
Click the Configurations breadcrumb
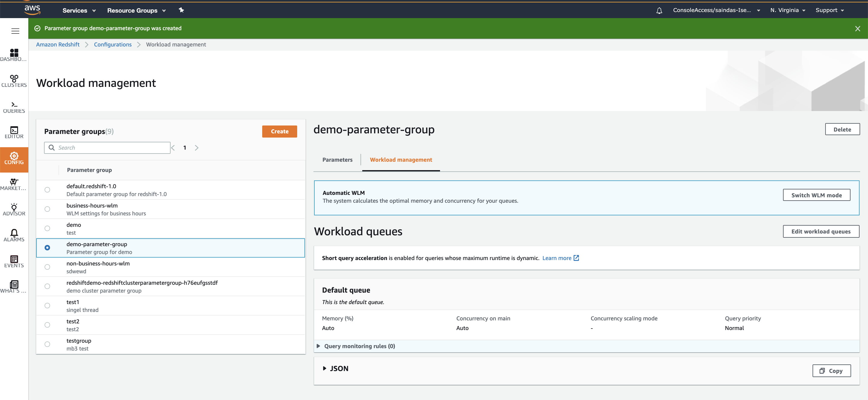(112, 45)
